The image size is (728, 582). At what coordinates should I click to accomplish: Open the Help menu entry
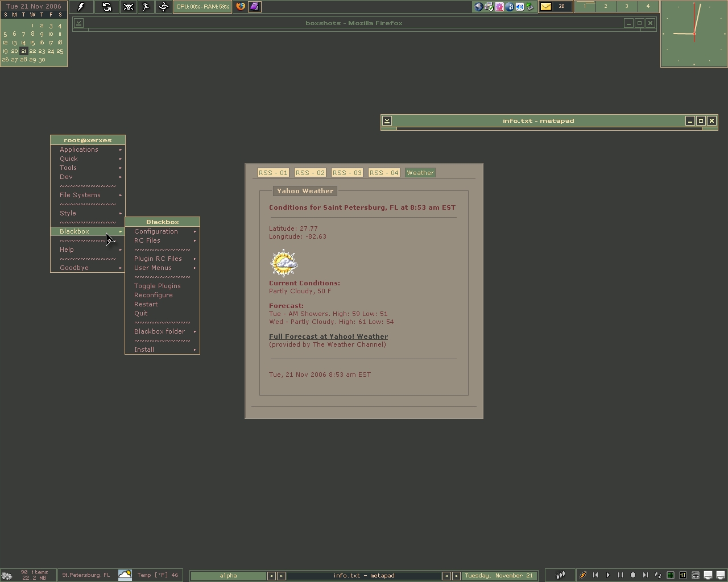pyautogui.click(x=88, y=250)
